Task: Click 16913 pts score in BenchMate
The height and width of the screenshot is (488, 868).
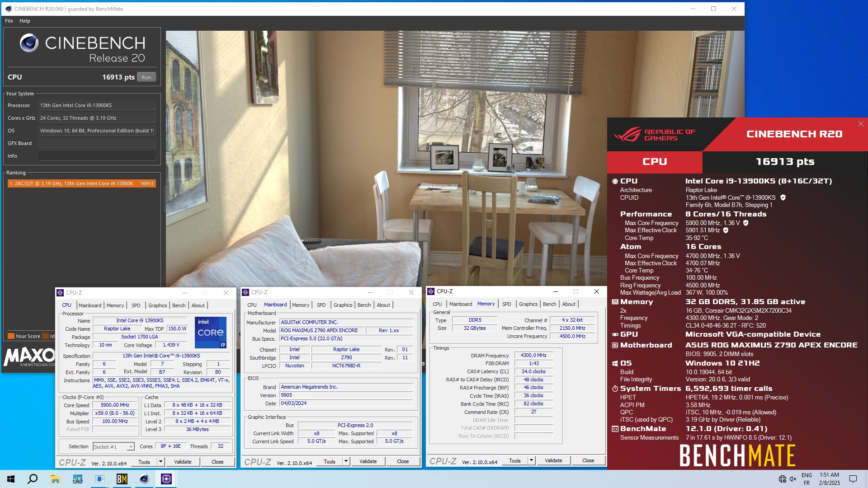Action: point(785,162)
